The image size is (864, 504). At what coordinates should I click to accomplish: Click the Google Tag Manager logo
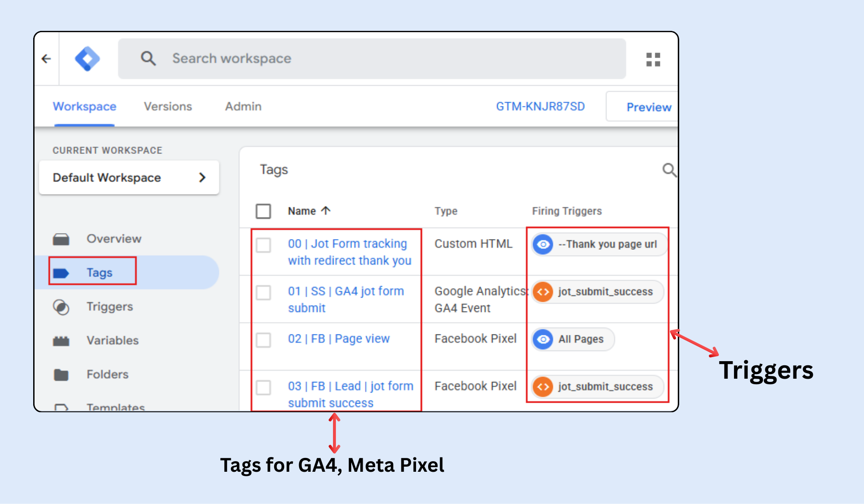[87, 59]
